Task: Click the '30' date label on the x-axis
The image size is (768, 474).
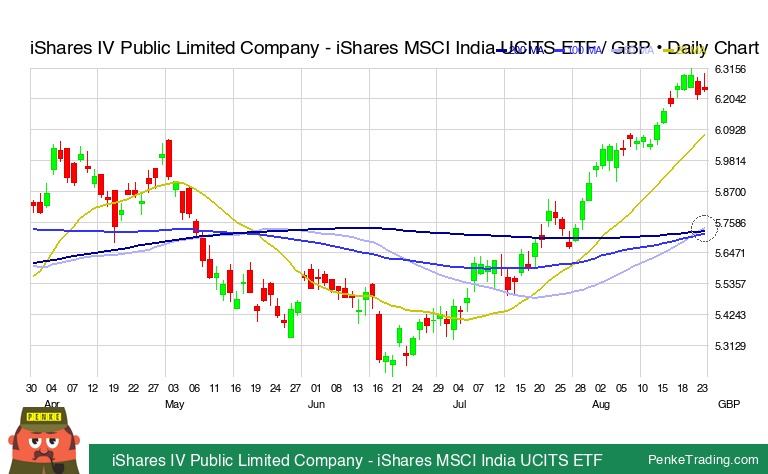Action: 31,388
